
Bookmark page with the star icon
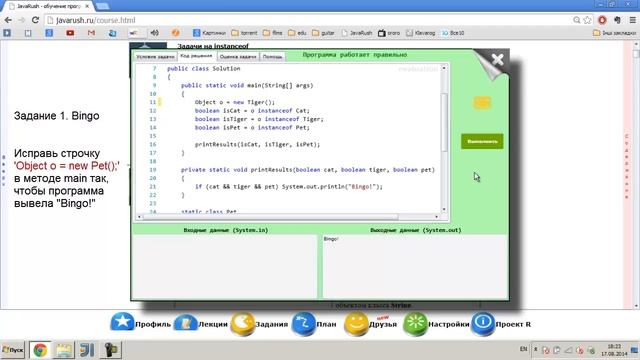coord(587,20)
